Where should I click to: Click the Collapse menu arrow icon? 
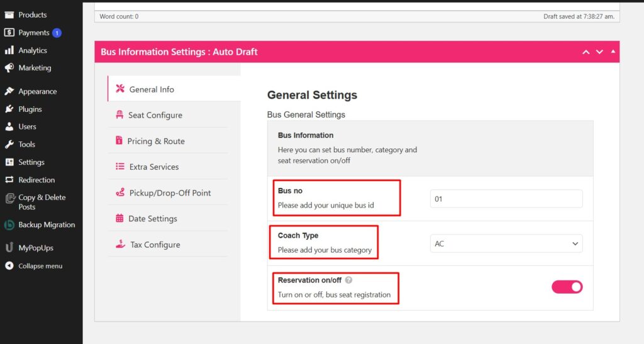point(9,265)
